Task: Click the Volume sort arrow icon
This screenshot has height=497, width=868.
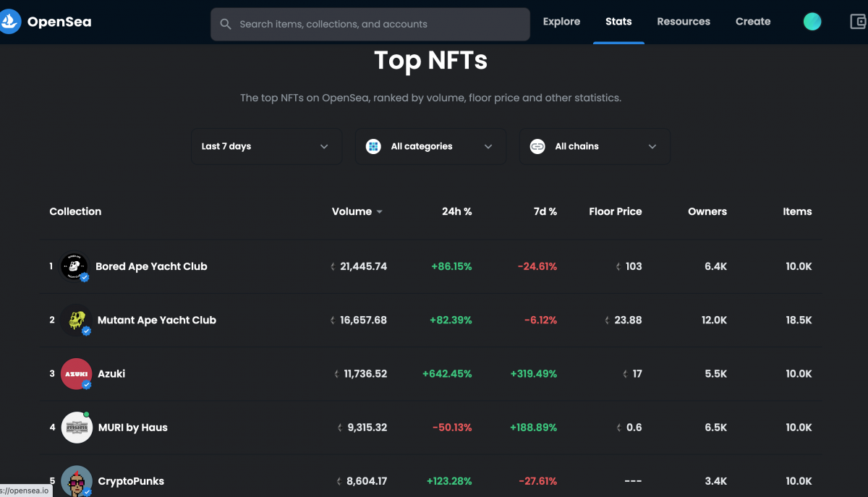Action: click(x=380, y=212)
